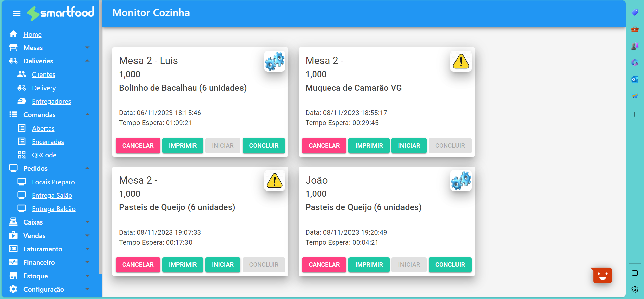Viewport: 644px width, 299px height.
Task: Open the hamburger menu icon
Action: pos(16,14)
